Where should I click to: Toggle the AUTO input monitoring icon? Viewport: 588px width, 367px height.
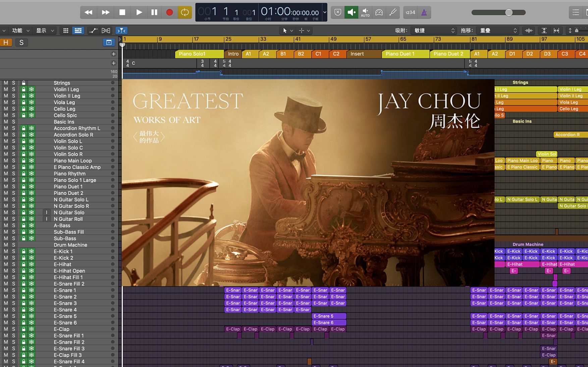pyautogui.click(x=365, y=12)
